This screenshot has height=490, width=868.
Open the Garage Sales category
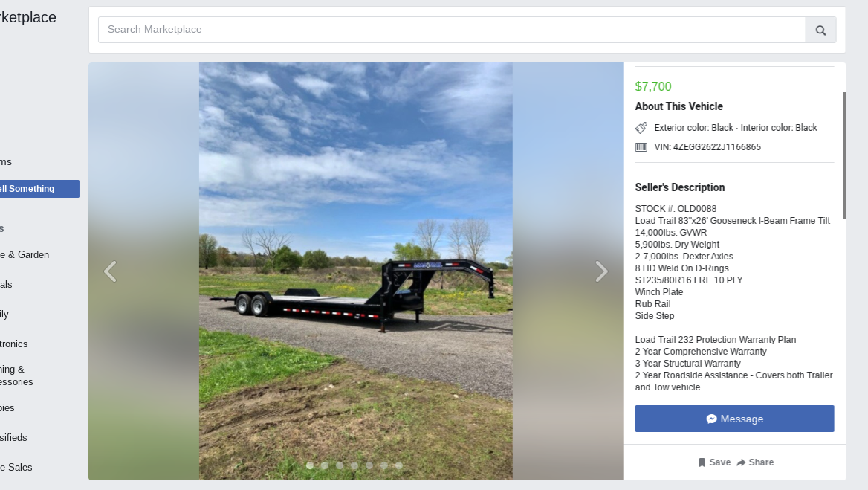16,467
